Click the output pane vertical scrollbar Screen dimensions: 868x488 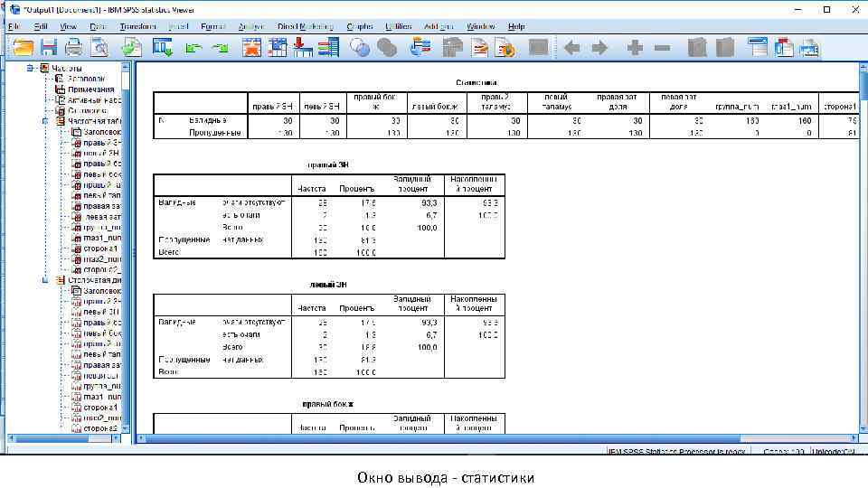point(863,248)
